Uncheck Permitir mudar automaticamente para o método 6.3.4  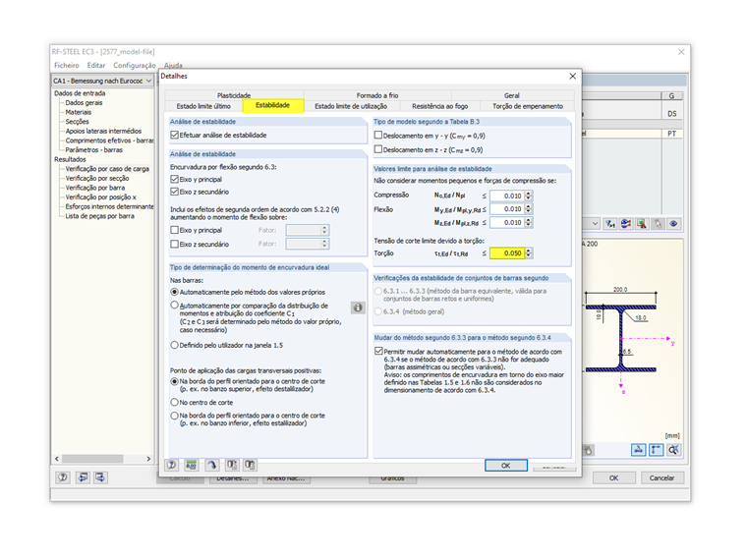[x=378, y=351]
